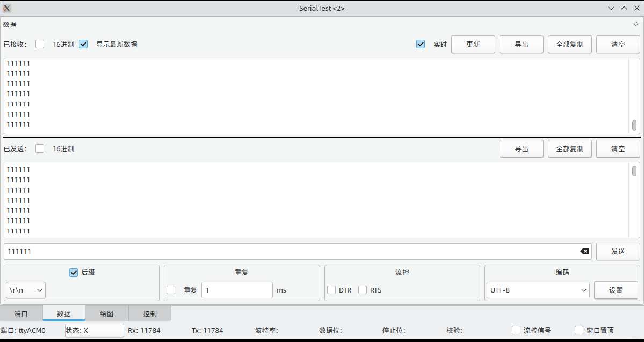Switch to the 绘图 tab
The width and height of the screenshot is (644, 342).
[x=107, y=313]
